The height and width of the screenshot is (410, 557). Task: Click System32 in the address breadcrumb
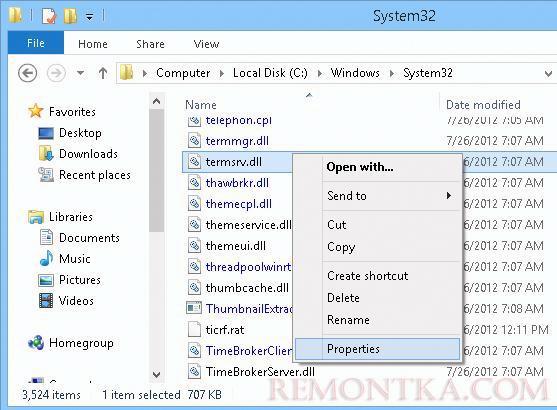(428, 73)
